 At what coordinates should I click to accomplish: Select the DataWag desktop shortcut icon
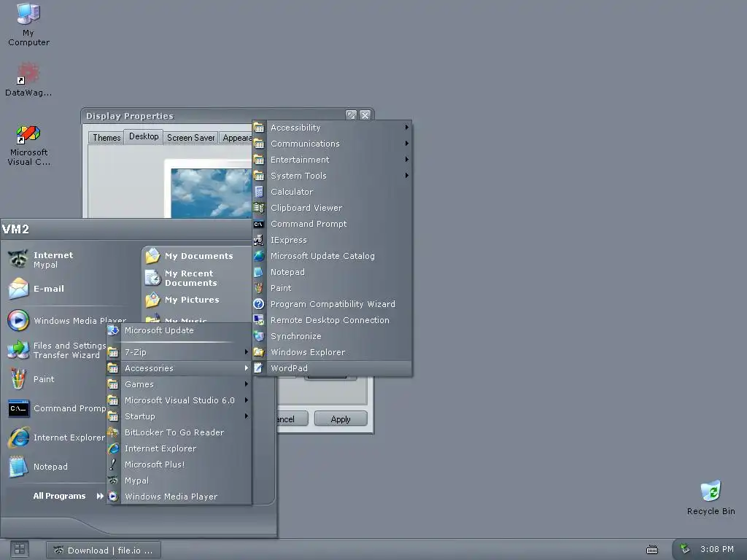(28, 74)
